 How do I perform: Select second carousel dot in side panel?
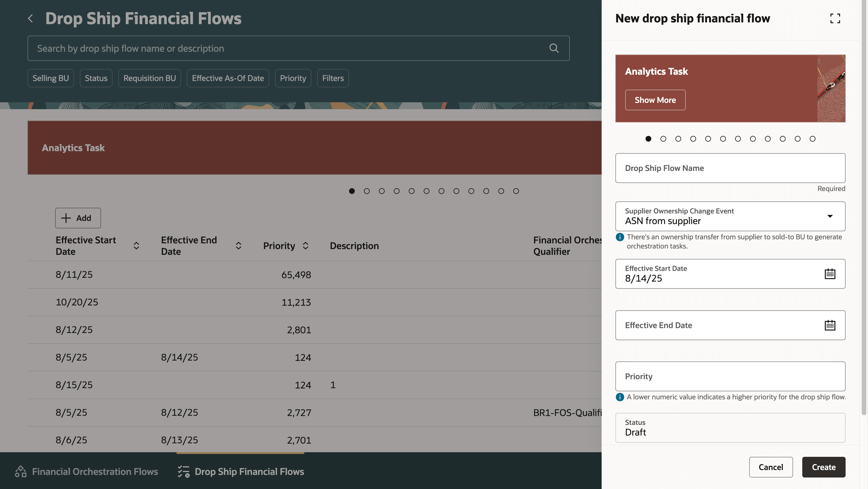pos(663,138)
